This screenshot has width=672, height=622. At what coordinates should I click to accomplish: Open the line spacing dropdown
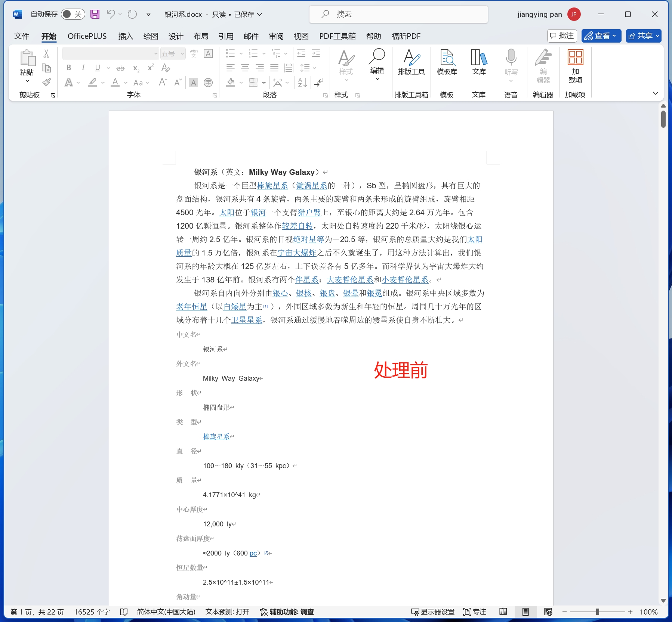pyautogui.click(x=315, y=68)
